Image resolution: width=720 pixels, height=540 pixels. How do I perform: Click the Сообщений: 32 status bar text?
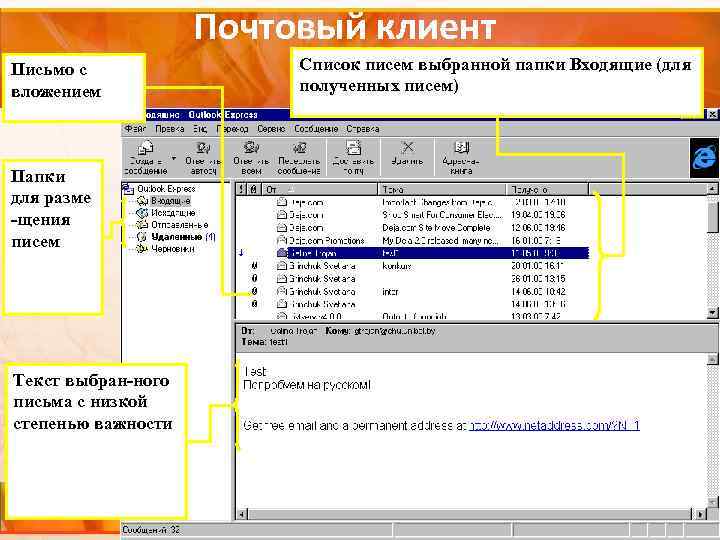151,530
